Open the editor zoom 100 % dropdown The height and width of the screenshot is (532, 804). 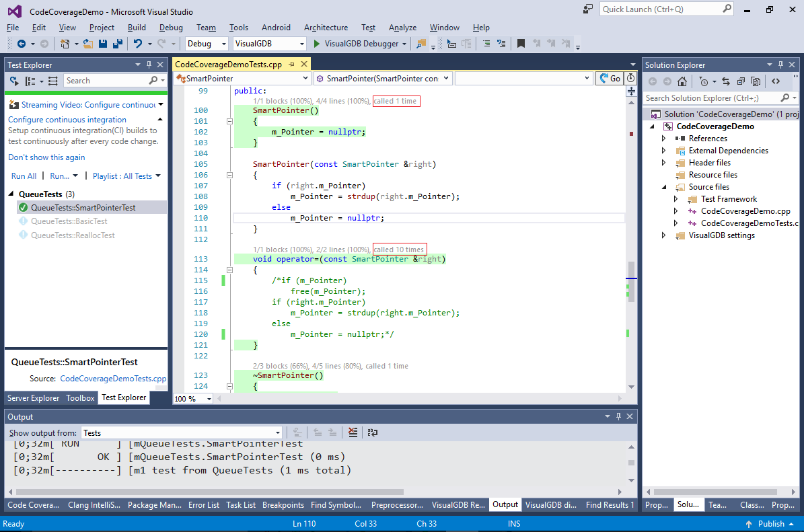(x=193, y=399)
